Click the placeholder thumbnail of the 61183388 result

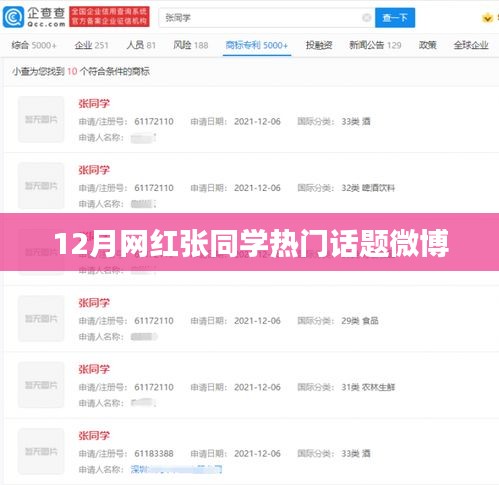(x=41, y=451)
